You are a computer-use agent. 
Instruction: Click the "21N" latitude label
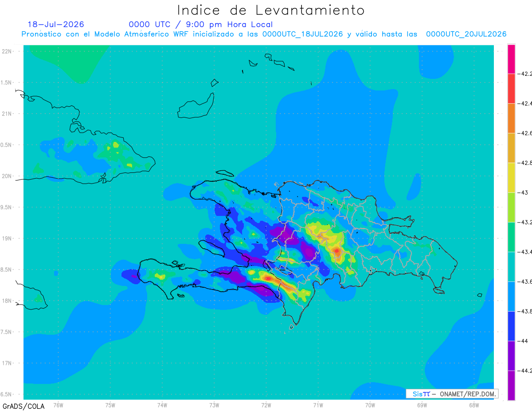7,114
